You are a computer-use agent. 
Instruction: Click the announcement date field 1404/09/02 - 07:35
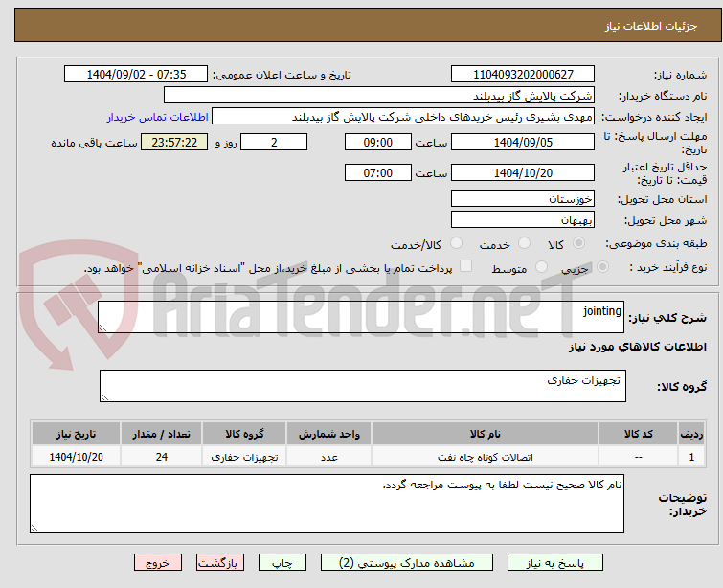point(136,75)
